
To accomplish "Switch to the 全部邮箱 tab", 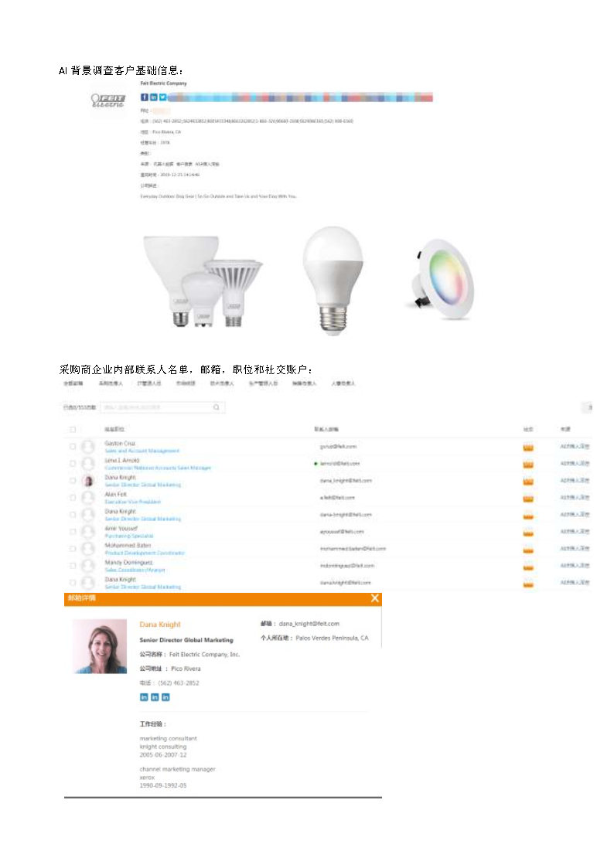I will click(x=73, y=383).
